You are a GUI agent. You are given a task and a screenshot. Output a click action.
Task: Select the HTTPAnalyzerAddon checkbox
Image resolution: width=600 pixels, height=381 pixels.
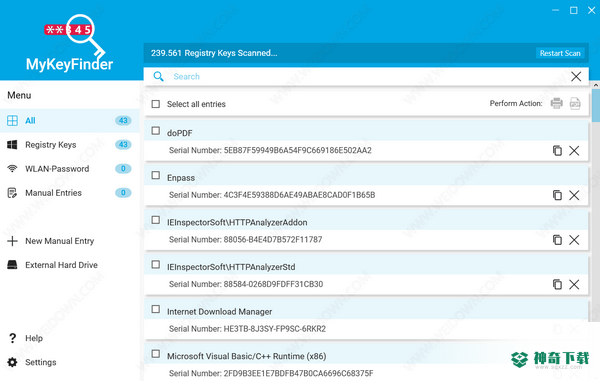tap(156, 220)
